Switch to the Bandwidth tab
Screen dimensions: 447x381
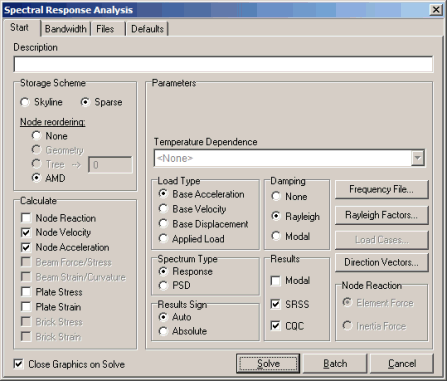[x=66, y=29]
